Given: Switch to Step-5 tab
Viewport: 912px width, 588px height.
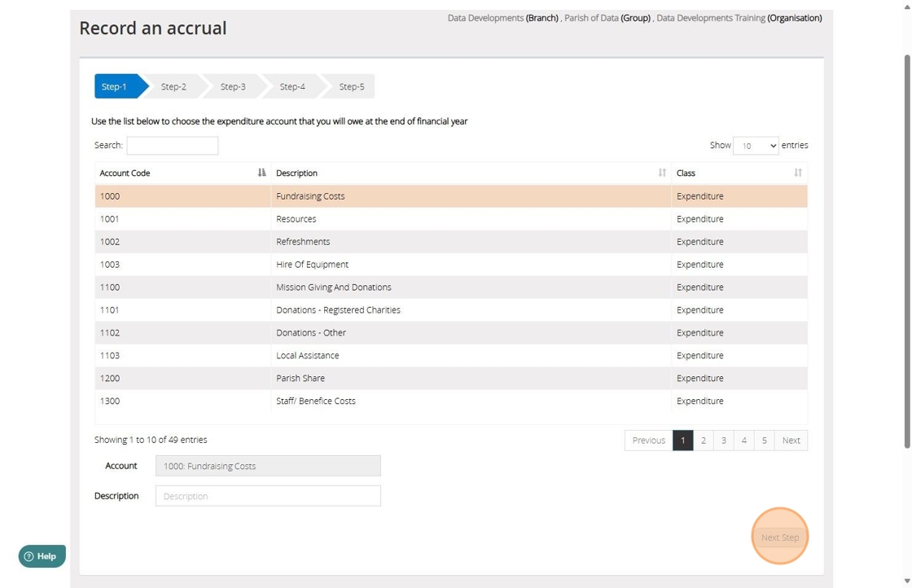Looking at the screenshot, I should 351,86.
